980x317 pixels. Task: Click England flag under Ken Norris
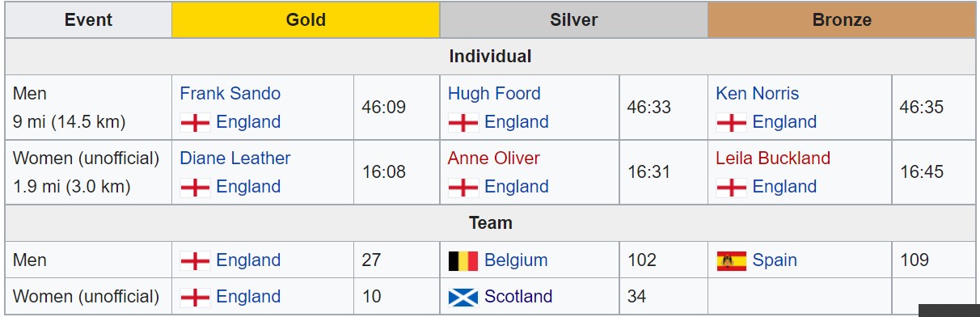coord(731,122)
